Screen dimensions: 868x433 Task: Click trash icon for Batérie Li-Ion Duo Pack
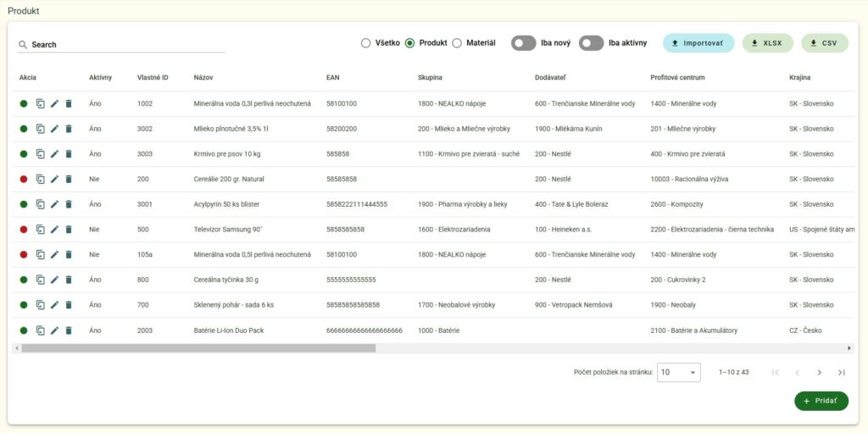[x=69, y=330]
